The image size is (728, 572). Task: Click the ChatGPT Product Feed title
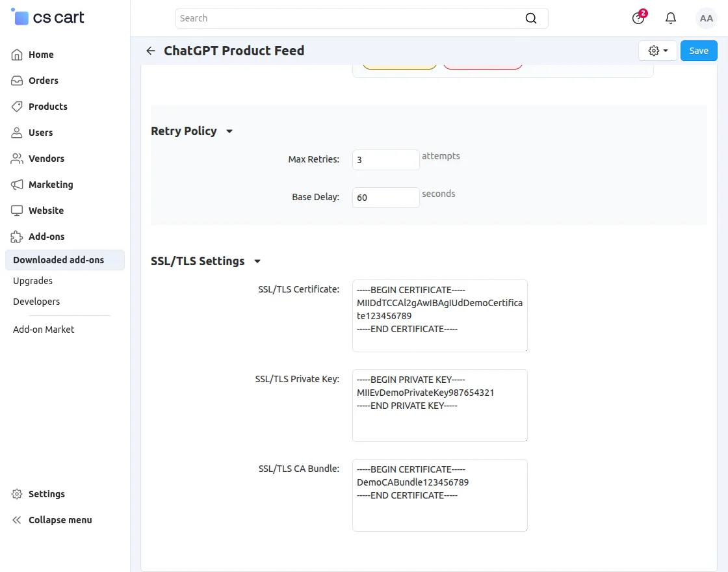point(234,51)
